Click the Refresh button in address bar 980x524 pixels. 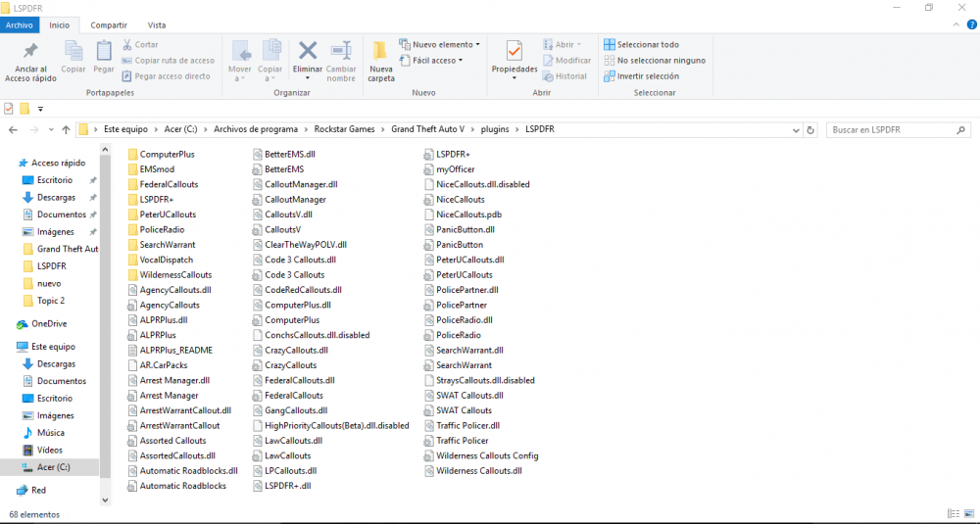810,130
